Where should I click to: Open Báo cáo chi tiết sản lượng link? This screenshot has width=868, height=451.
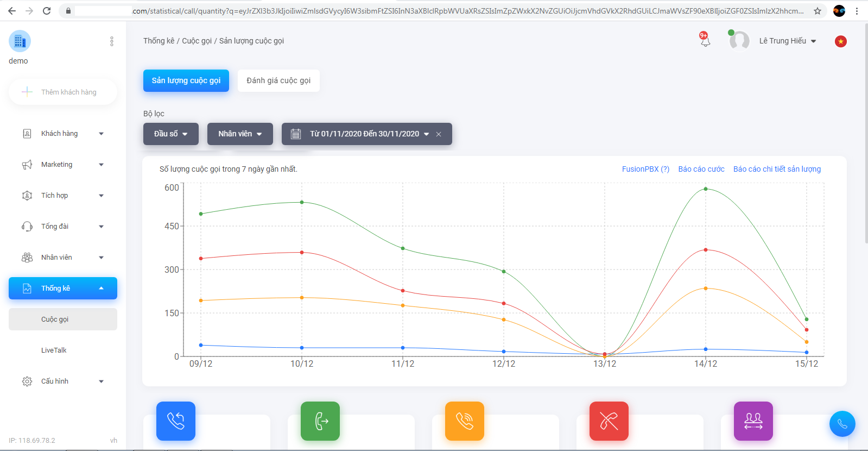(777, 169)
